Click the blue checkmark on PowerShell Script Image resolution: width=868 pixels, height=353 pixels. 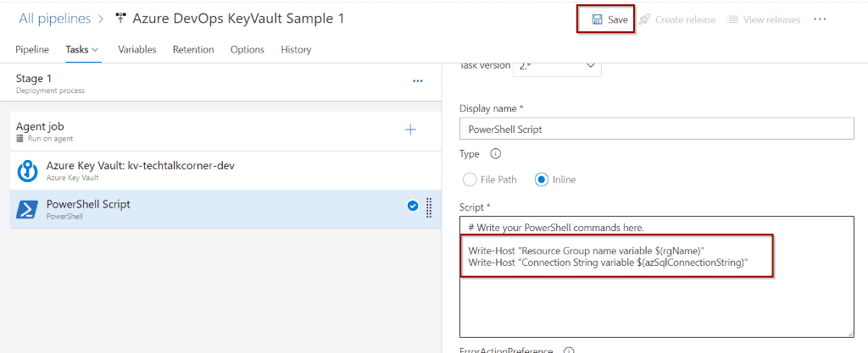(x=413, y=206)
